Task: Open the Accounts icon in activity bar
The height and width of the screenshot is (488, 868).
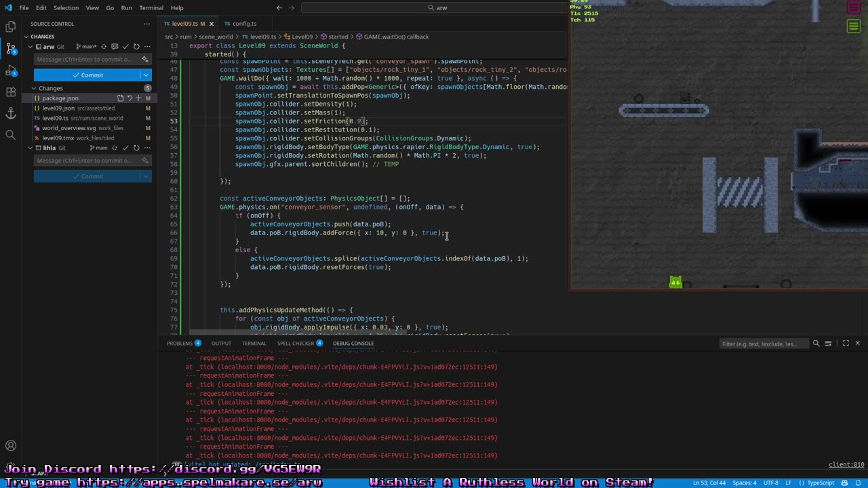Action: [11, 446]
